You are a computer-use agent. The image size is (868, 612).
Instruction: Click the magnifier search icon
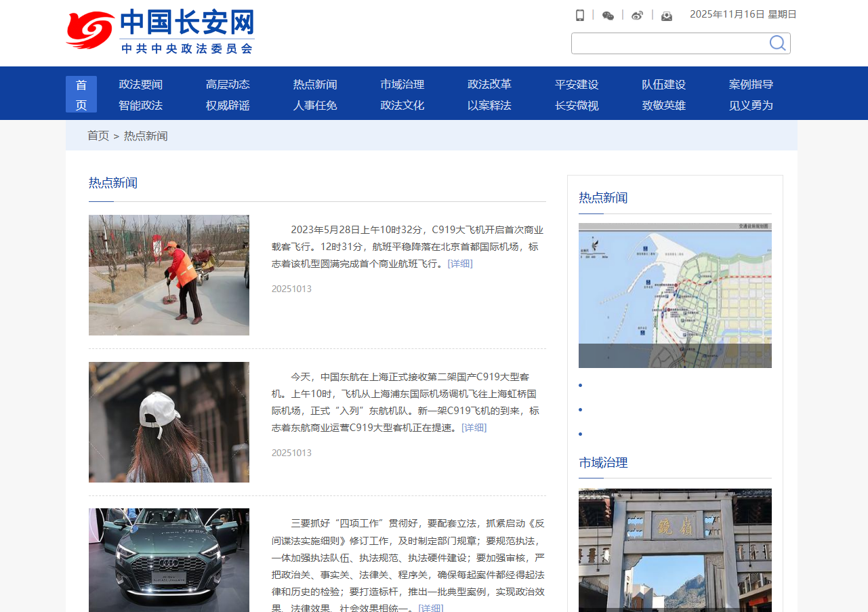(777, 43)
